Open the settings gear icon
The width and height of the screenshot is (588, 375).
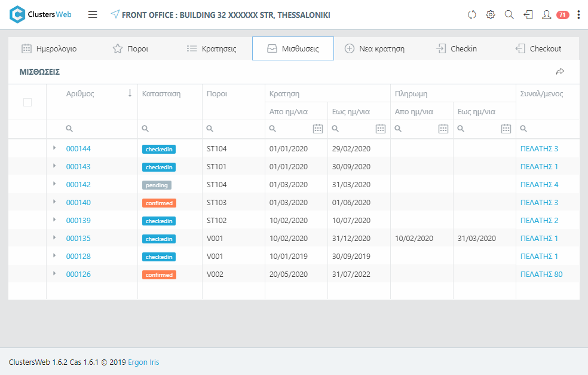coord(491,15)
